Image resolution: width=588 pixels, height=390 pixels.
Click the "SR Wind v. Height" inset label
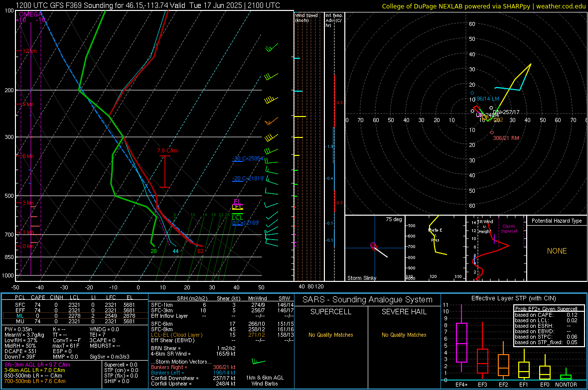(x=485, y=227)
